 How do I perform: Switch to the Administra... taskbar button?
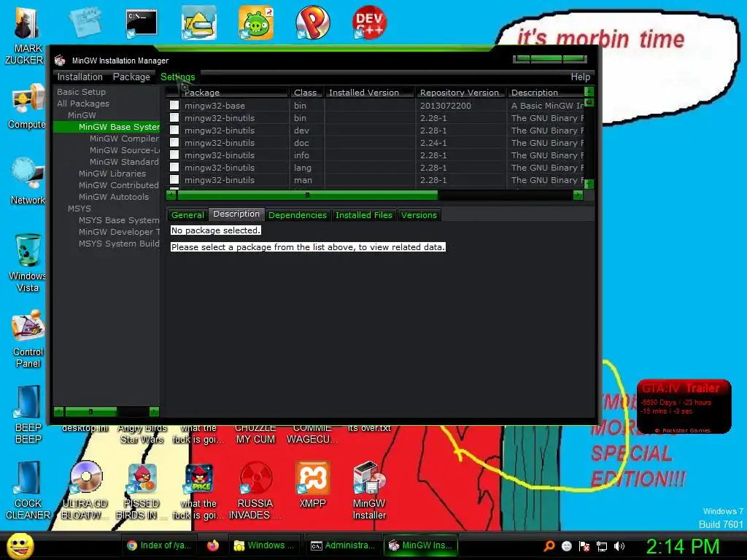pos(343,545)
